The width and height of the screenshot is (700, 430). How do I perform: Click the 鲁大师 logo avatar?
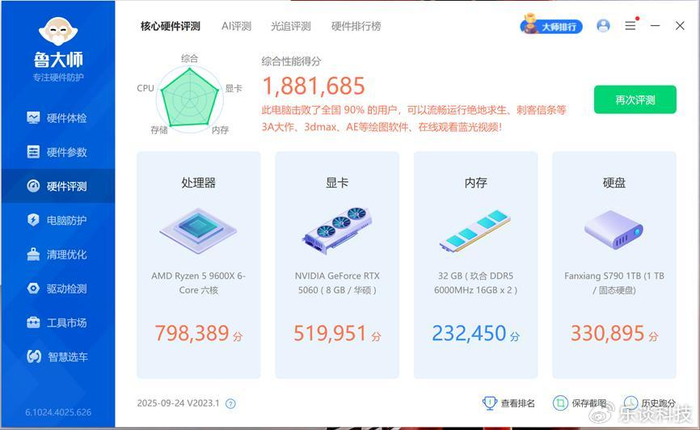(58, 31)
